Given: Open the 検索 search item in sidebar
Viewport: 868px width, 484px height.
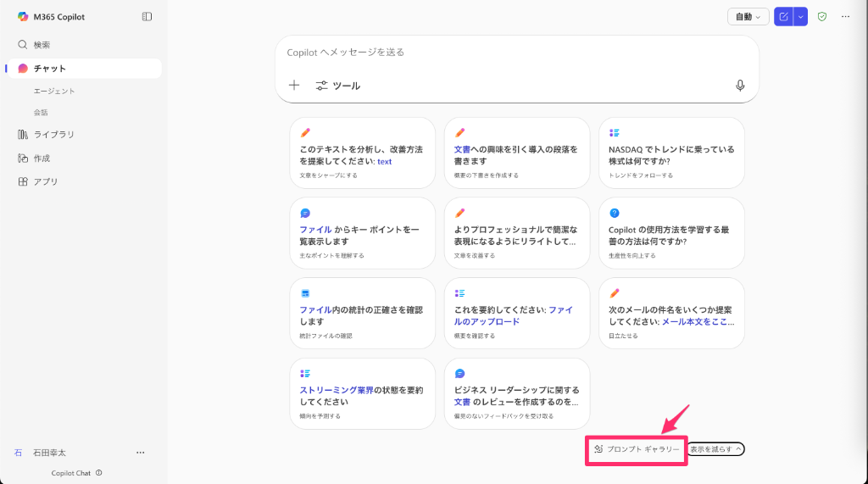Looking at the screenshot, I should [42, 45].
